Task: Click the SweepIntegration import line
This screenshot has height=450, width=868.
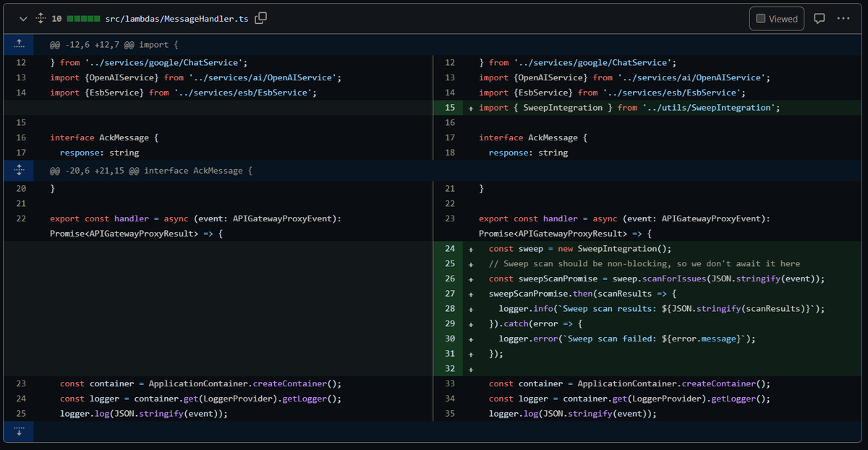Action: pyautogui.click(x=629, y=108)
